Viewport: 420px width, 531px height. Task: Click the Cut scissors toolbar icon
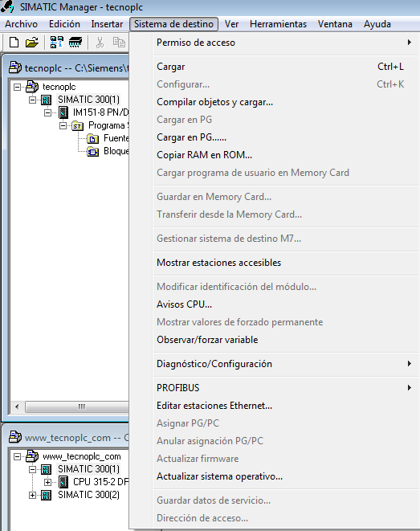point(100,43)
